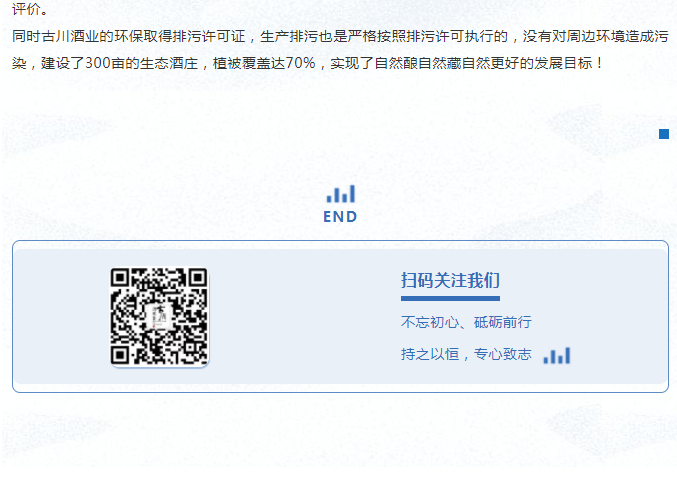This screenshot has height=486, width=677.
Task: Click the blue bar-chart icon above END
Action: click(x=341, y=194)
